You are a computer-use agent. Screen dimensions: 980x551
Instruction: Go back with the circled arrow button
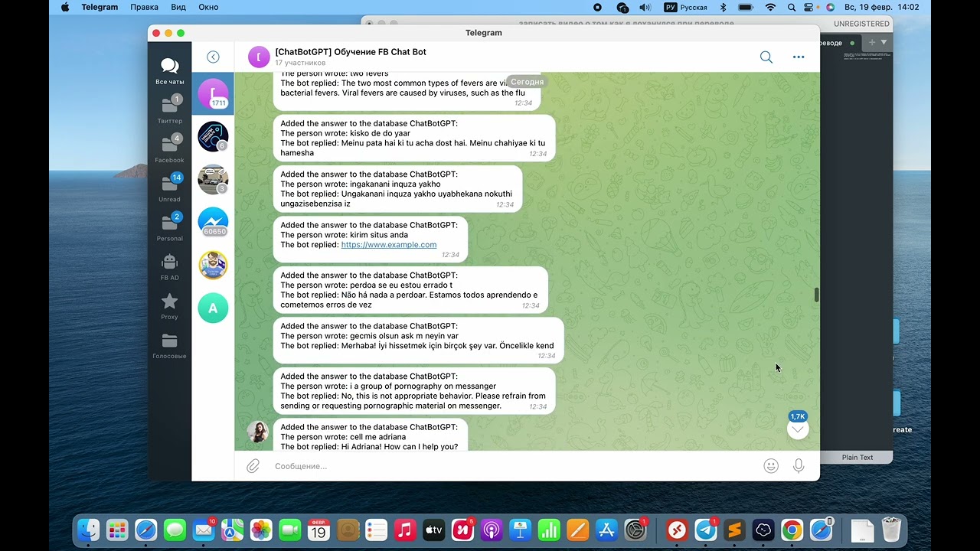click(213, 57)
